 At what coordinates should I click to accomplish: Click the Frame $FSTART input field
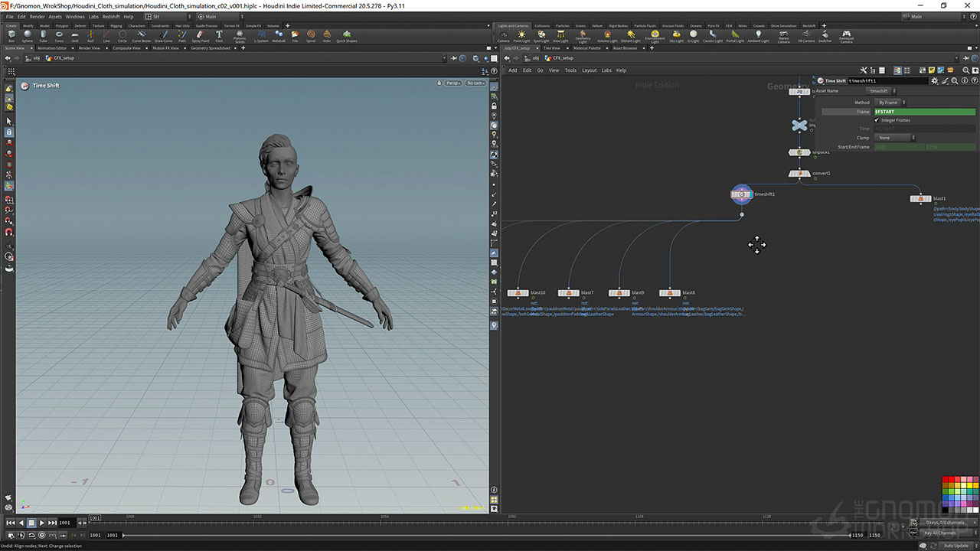pyautogui.click(x=924, y=112)
